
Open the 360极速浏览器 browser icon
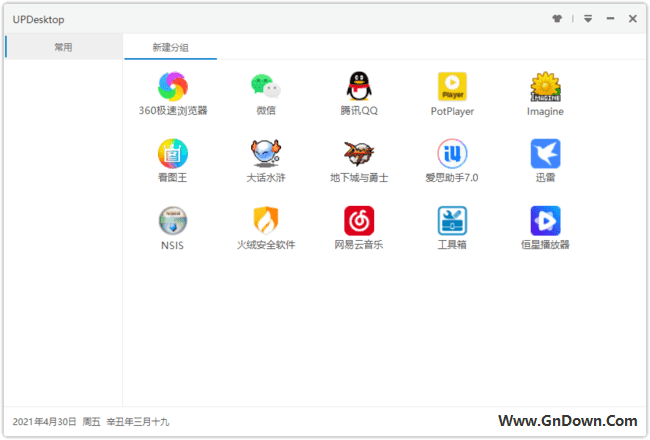(x=173, y=87)
